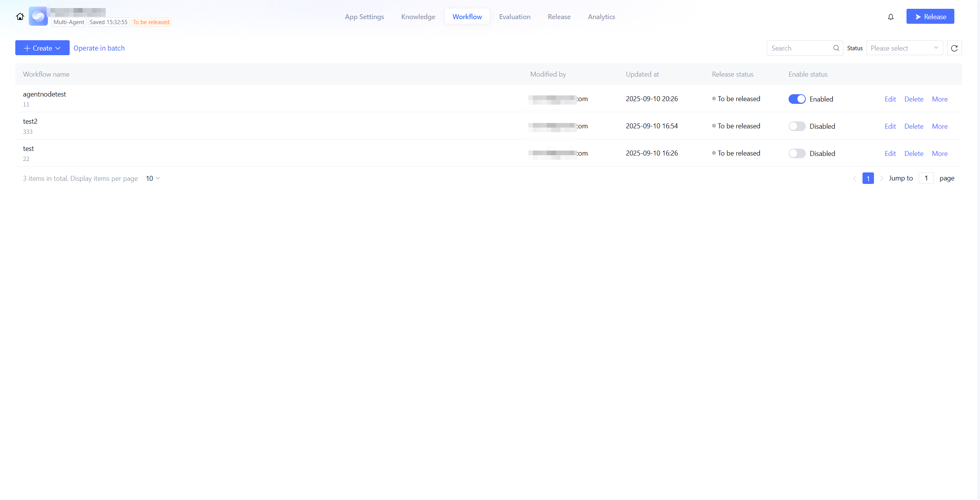Click the refresh list icon
Screen dimensions: 980x500
[954, 48]
